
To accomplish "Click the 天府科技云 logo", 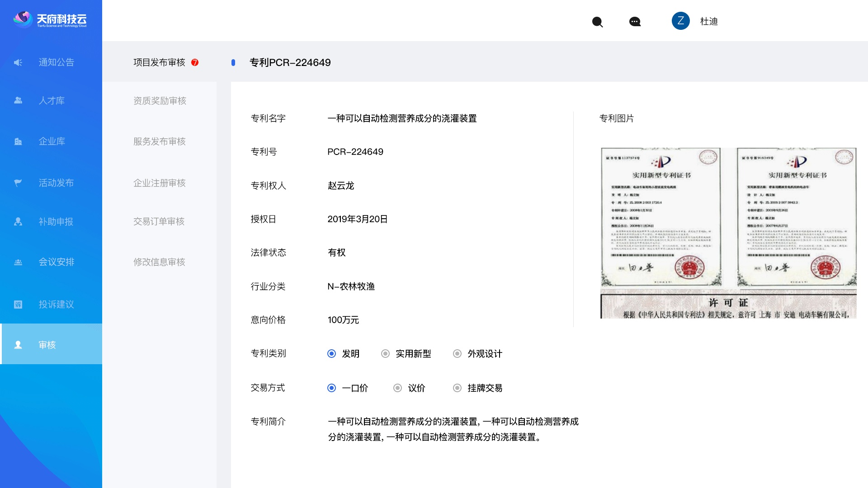I will 50,20.
